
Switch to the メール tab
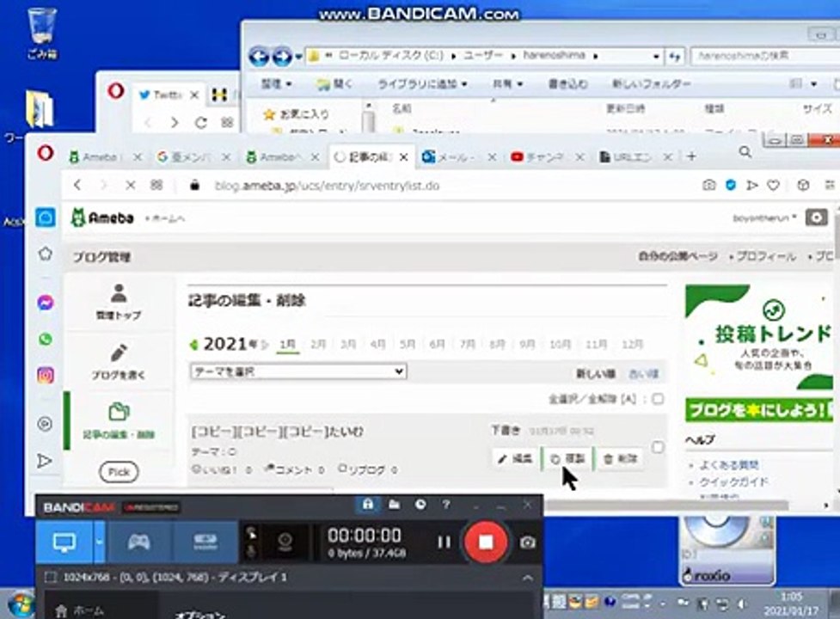pyautogui.click(x=458, y=156)
